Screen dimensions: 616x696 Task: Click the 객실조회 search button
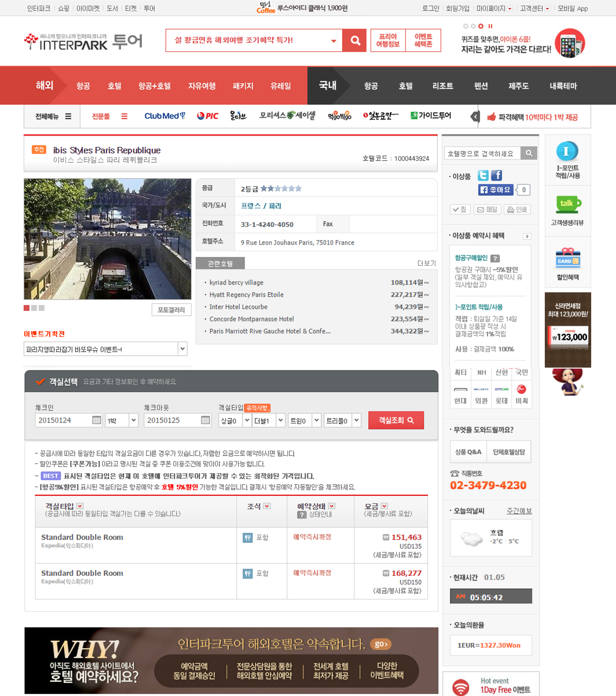[396, 420]
